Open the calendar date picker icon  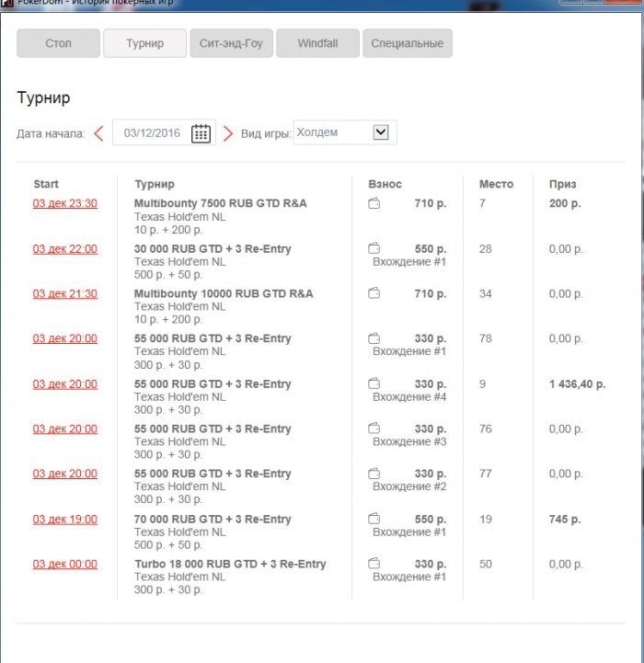pos(201,133)
